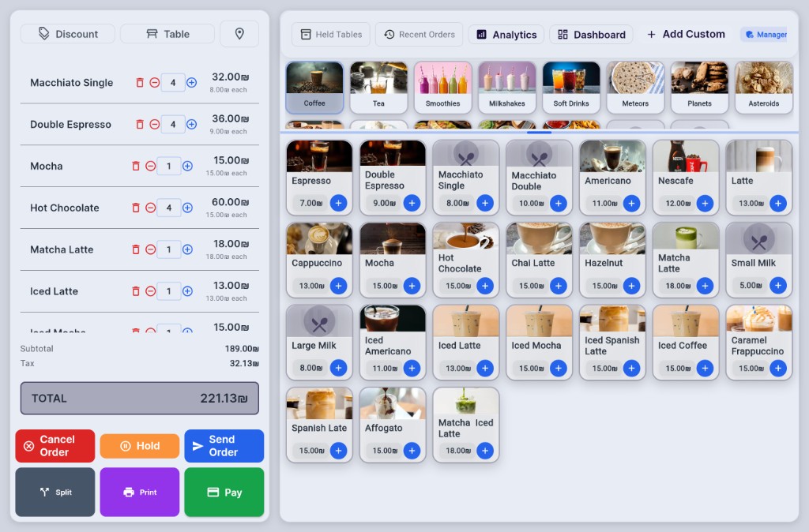Add Large Milk using plus icon
The width and height of the screenshot is (809, 532).
click(338, 368)
